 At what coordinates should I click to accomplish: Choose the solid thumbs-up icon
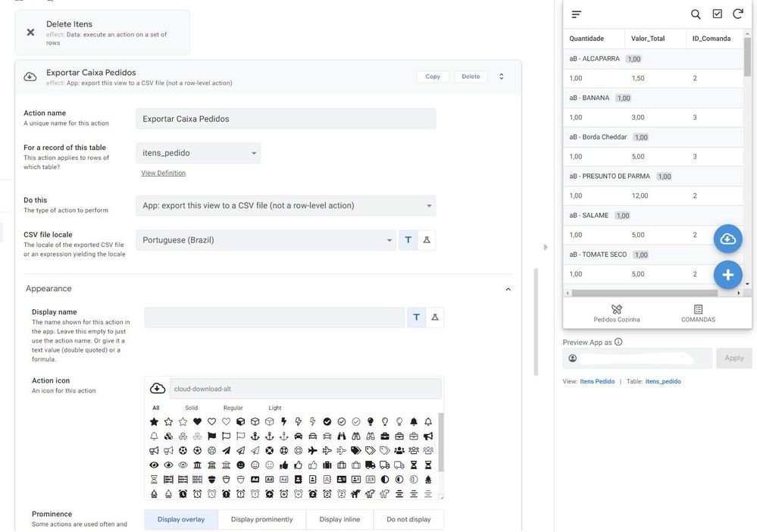[x=284, y=465]
